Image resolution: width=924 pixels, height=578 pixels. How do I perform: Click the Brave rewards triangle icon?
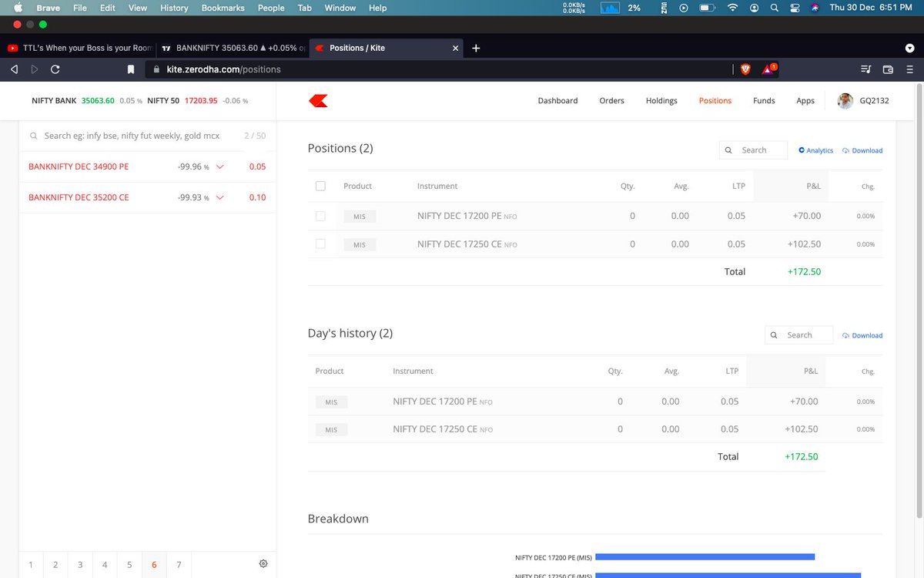click(x=769, y=69)
